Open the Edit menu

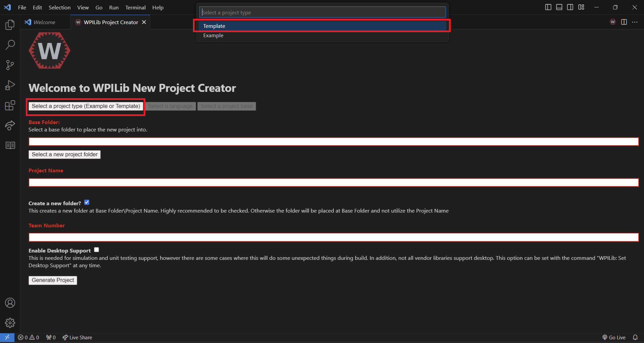point(37,7)
